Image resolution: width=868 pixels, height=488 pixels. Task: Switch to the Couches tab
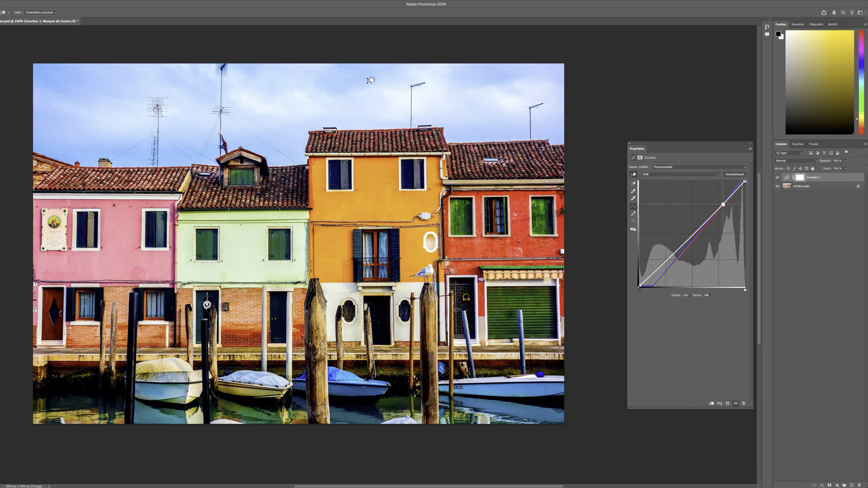click(797, 144)
